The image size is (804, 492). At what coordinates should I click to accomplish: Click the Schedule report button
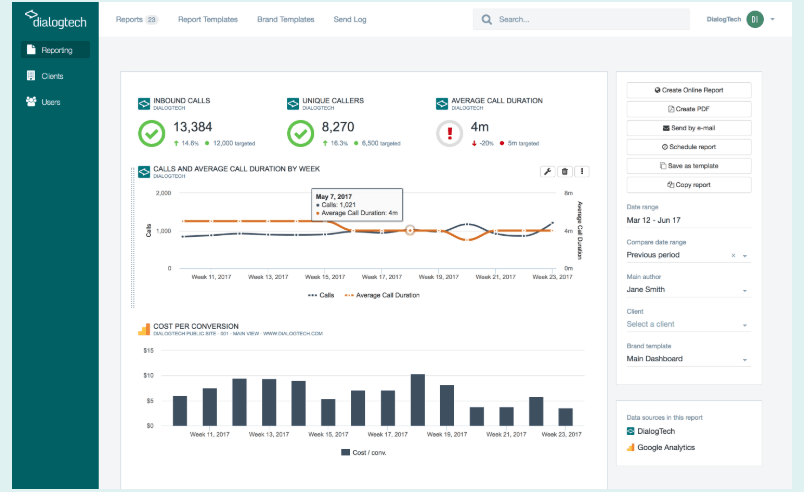pyautogui.click(x=688, y=147)
